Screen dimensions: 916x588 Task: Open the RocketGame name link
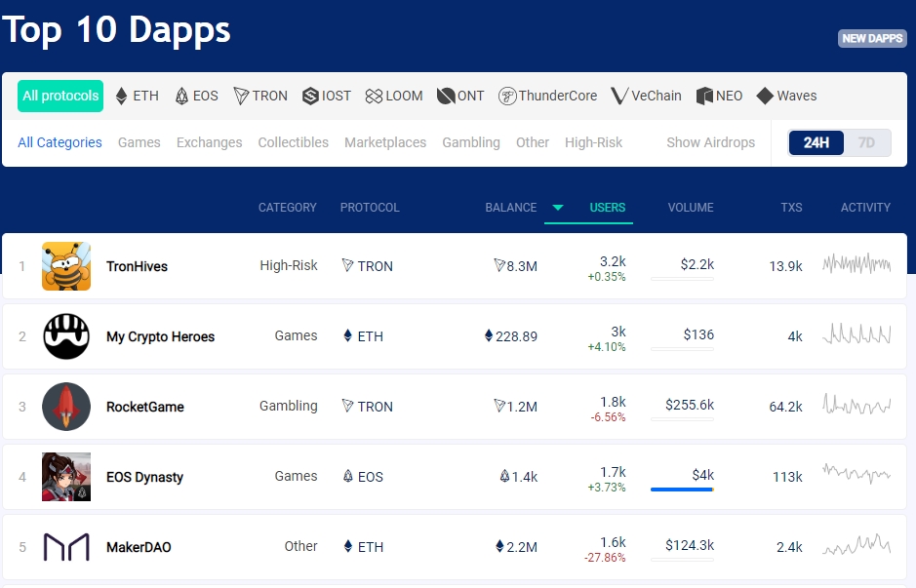145,407
